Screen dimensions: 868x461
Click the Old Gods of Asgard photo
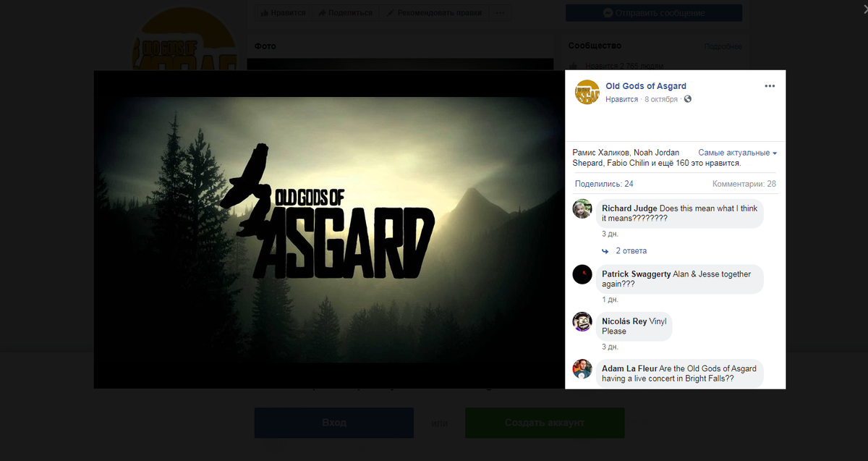(x=329, y=230)
